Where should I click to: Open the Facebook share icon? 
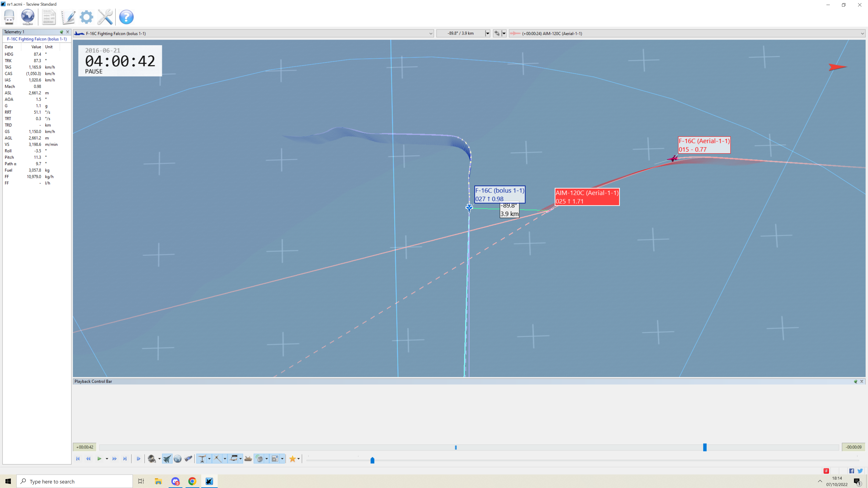click(851, 471)
